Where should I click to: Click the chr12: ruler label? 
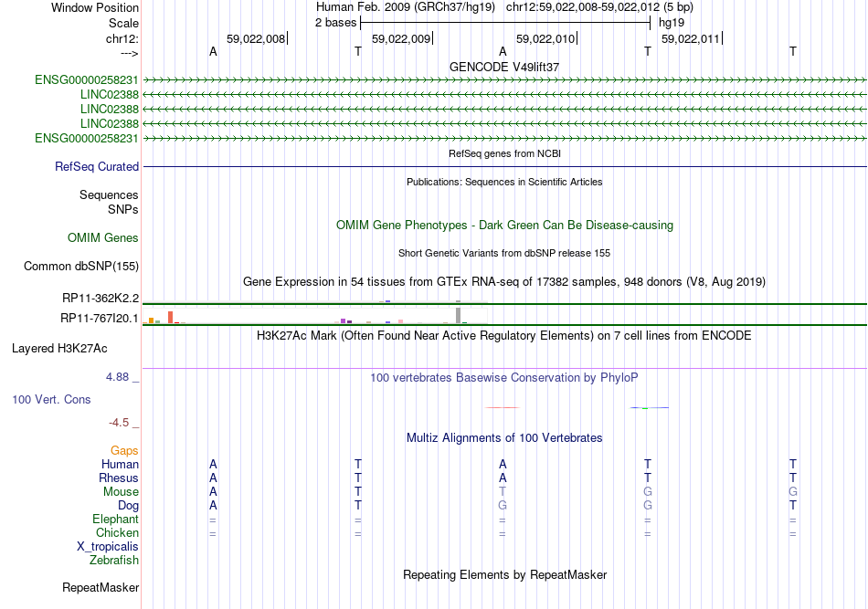click(x=122, y=38)
